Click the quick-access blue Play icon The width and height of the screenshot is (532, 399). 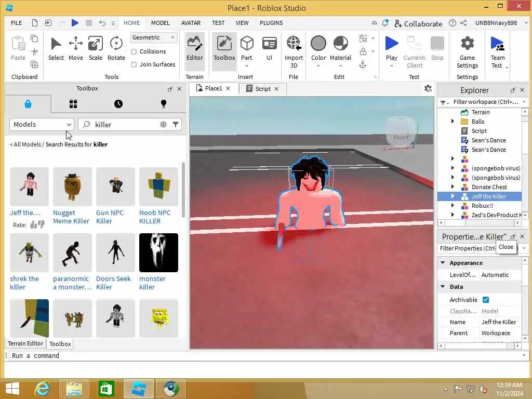(x=75, y=23)
